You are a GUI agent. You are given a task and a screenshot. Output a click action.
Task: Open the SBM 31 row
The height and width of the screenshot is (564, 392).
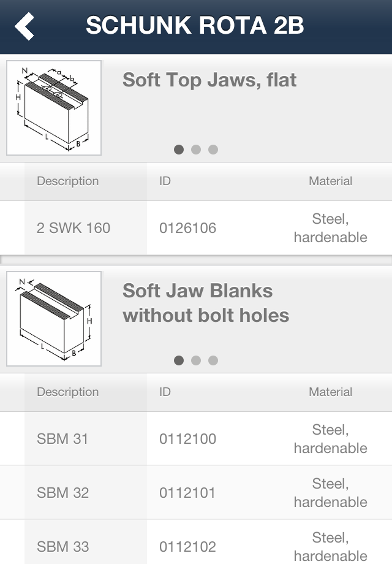pyautogui.click(x=196, y=438)
